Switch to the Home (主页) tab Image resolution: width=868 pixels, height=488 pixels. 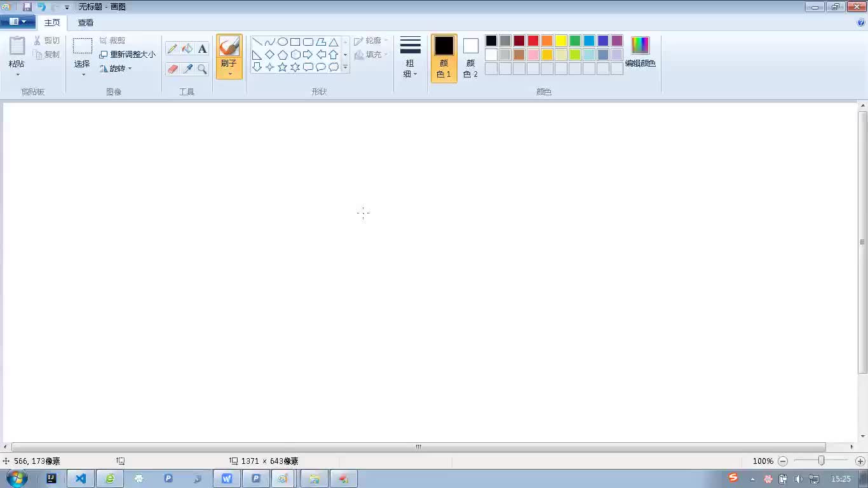tap(52, 22)
